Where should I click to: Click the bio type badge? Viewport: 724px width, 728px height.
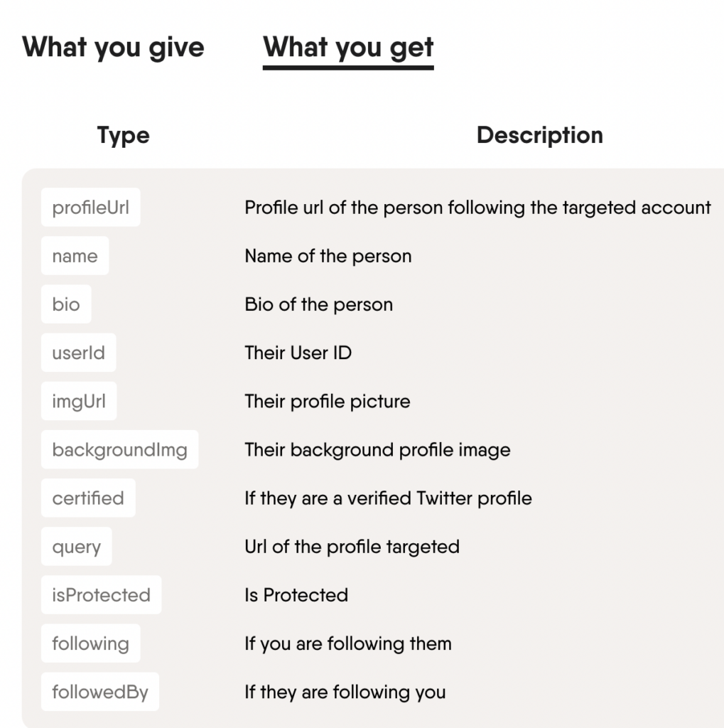point(65,304)
